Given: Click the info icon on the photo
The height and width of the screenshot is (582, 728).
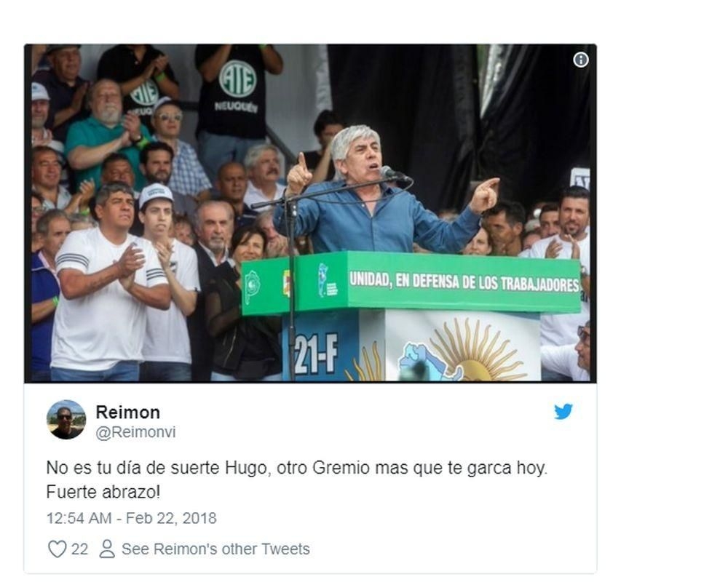Looking at the screenshot, I should tap(580, 60).
